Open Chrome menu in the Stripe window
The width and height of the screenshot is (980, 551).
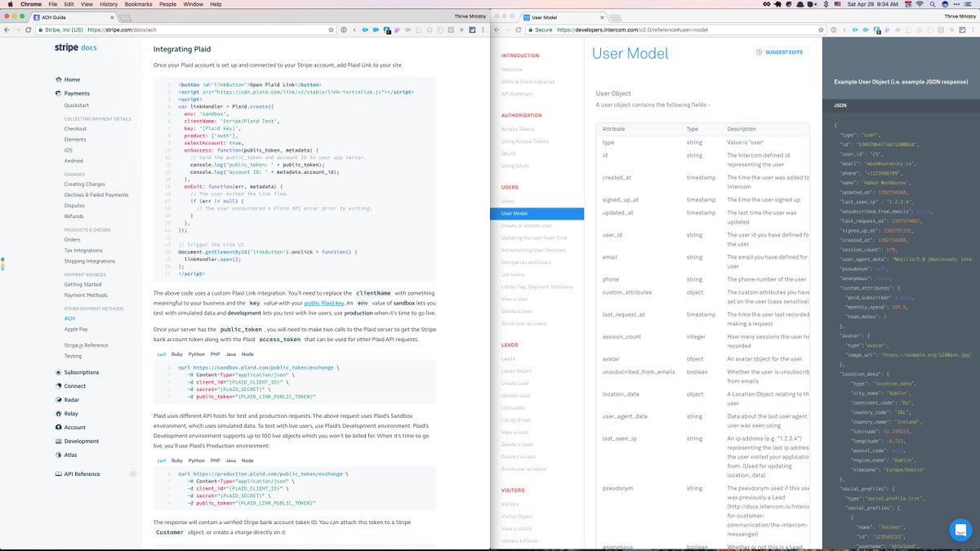pos(483,29)
